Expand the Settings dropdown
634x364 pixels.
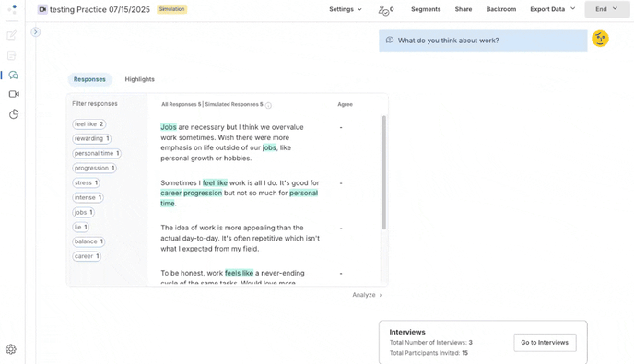346,9
